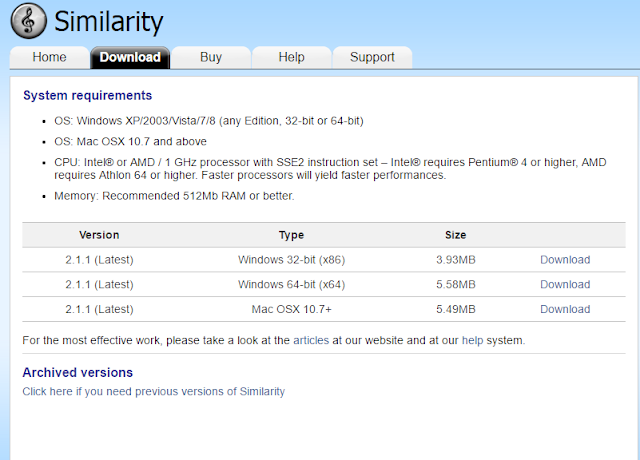This screenshot has height=460, width=640.
Task: Click the Mac OSX 10.7 and above line
Action: [130, 142]
